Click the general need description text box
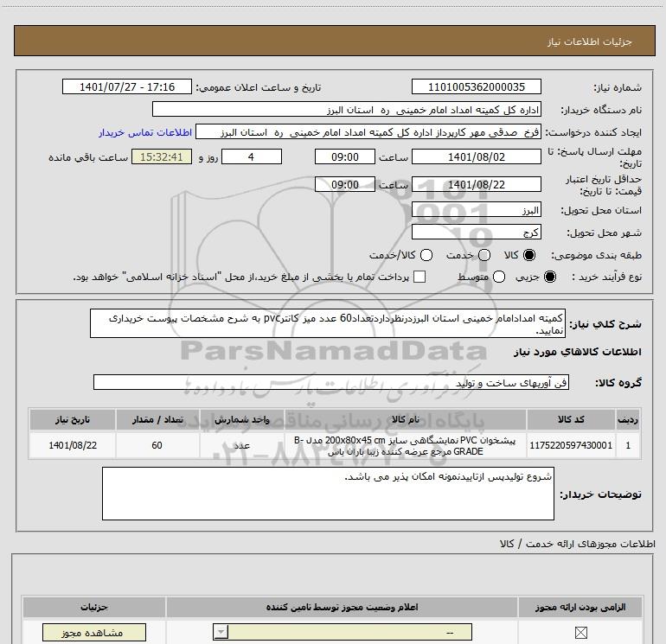The width and height of the screenshot is (666, 644). coord(328,323)
